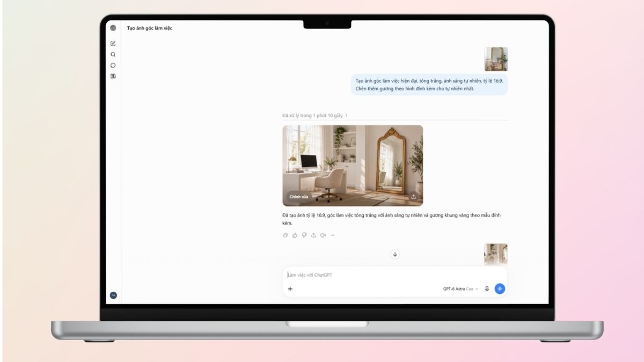Start dictation with the microphone icon
This screenshot has height=362, width=644.
487,289
